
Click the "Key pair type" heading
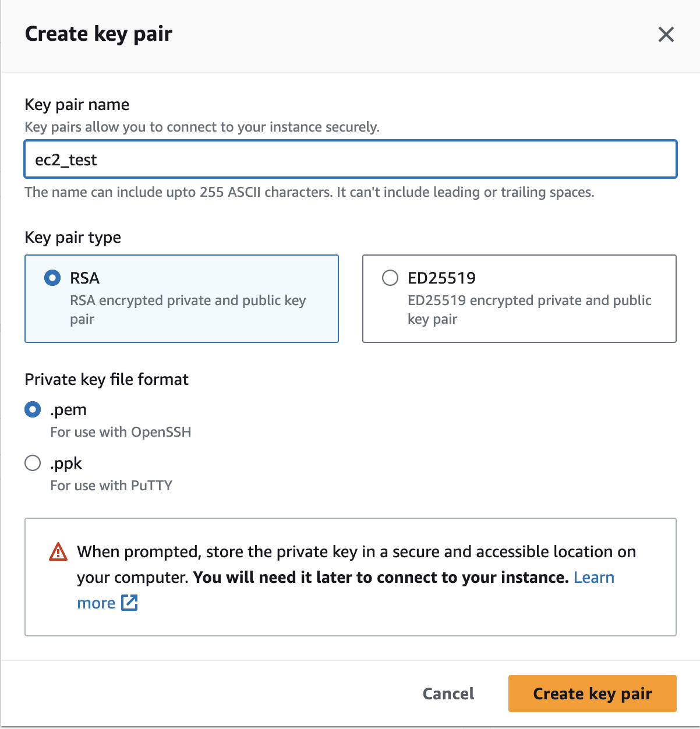click(73, 238)
